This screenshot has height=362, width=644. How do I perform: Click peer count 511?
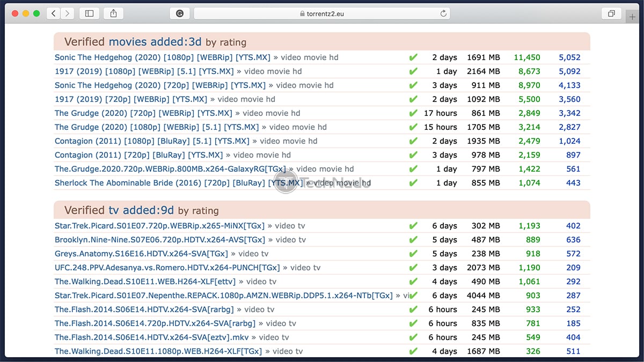coord(573,351)
